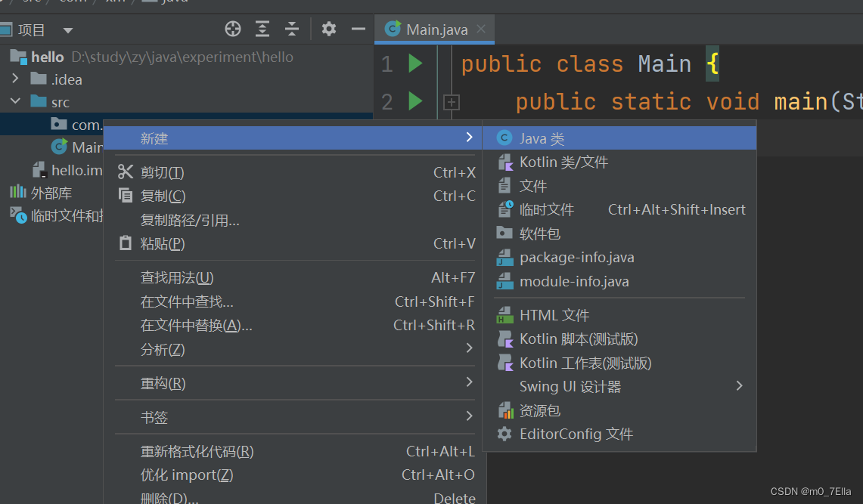Click 优化 import(Z) option
Image resolution: width=863 pixels, height=504 pixels.
click(x=188, y=475)
